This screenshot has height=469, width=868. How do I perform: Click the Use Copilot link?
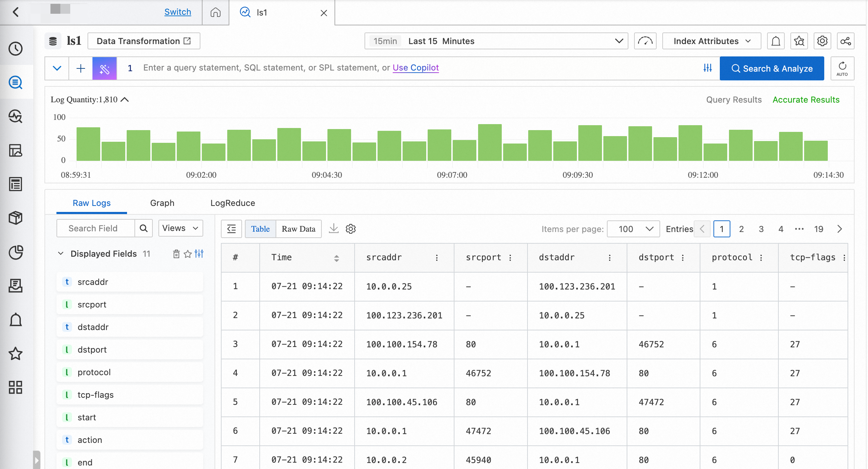pos(416,68)
